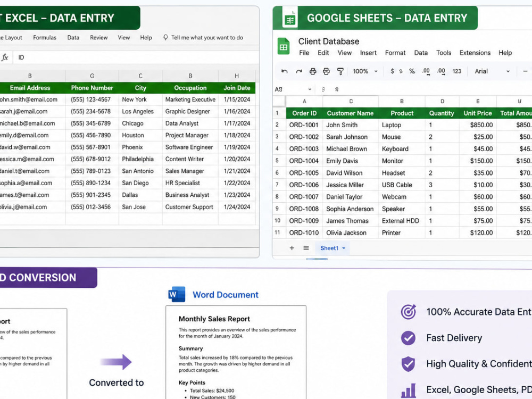Click the minus decrease font size icon
The image size is (532, 399).
coord(525,71)
